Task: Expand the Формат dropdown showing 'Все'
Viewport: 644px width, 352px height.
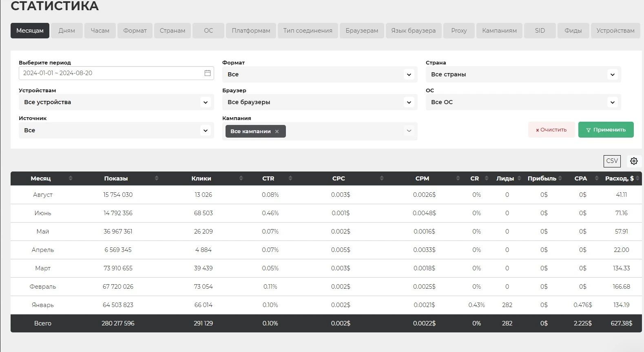Action: (320, 74)
